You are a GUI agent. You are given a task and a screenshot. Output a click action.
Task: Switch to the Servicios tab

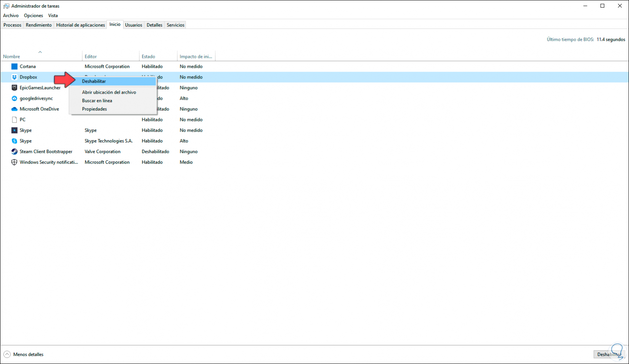pos(175,24)
